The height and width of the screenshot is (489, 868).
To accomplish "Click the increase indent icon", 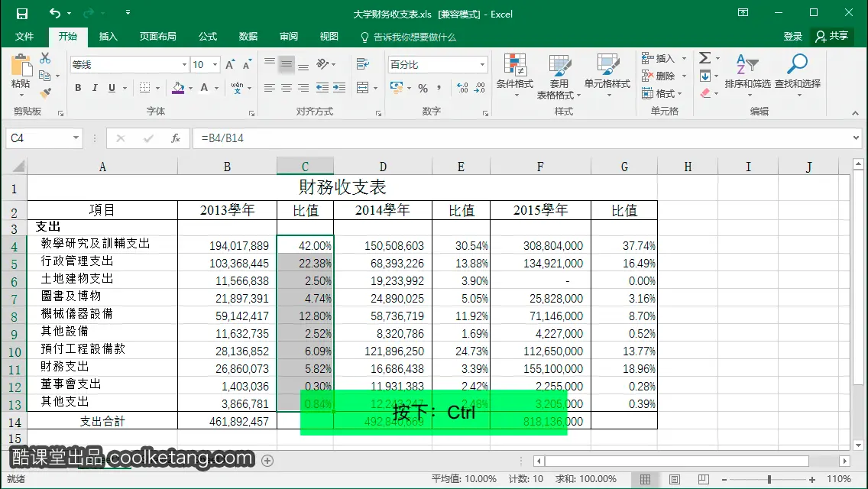I will [x=339, y=88].
